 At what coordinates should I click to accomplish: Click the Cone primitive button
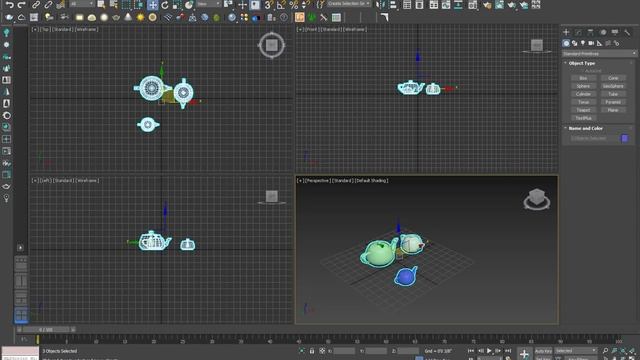tap(613, 78)
